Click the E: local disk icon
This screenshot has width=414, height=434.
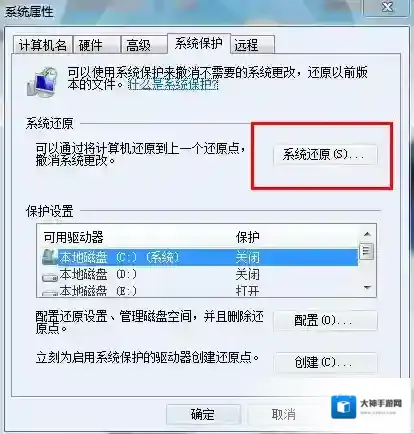(50, 292)
